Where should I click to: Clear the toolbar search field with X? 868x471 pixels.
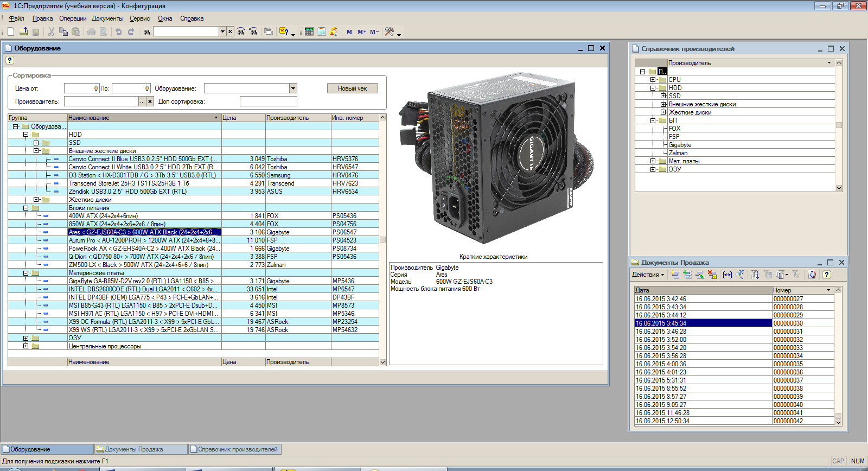tap(230, 31)
